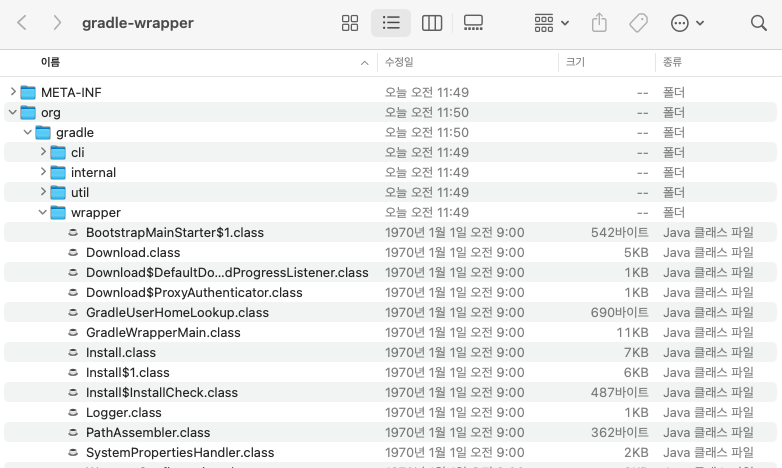Click the 7KB size of Install.class
The height and width of the screenshot is (468, 782).
pos(636,352)
